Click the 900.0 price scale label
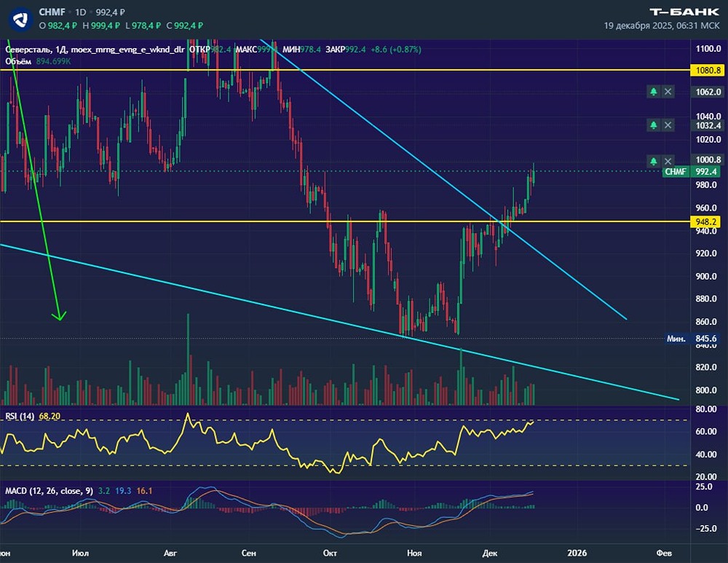The height and width of the screenshot is (563, 728). (708, 276)
